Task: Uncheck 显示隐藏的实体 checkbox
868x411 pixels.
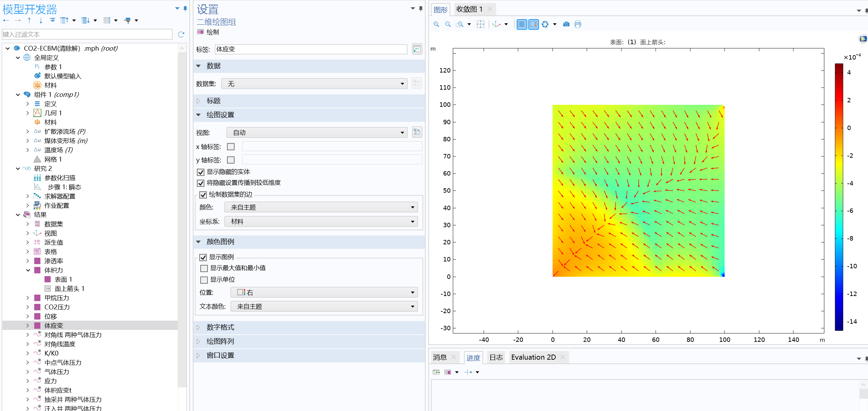Action: tap(201, 172)
